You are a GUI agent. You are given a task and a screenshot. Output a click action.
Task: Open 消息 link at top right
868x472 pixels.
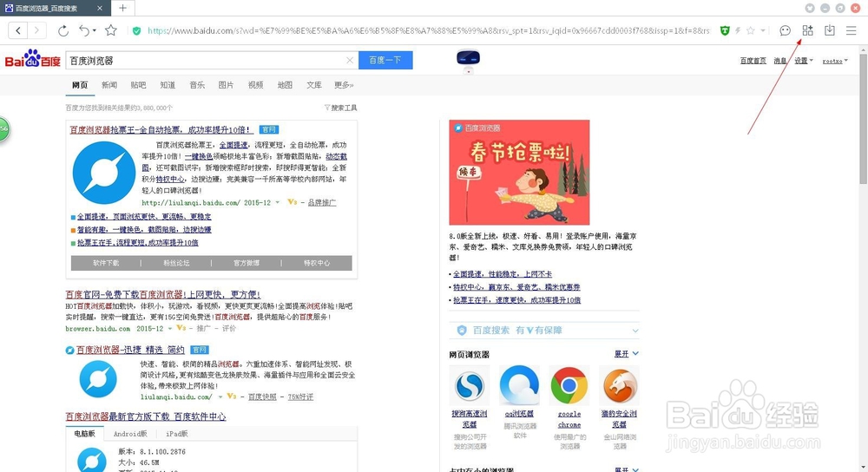pos(780,61)
